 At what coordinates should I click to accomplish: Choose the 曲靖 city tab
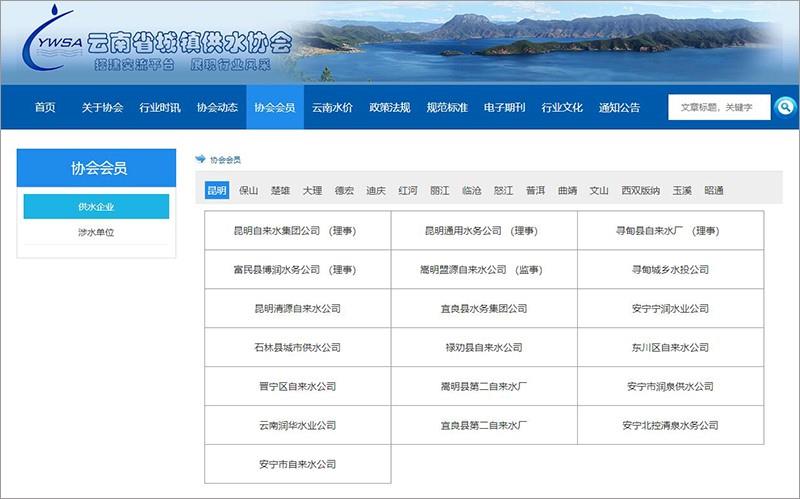click(567, 190)
